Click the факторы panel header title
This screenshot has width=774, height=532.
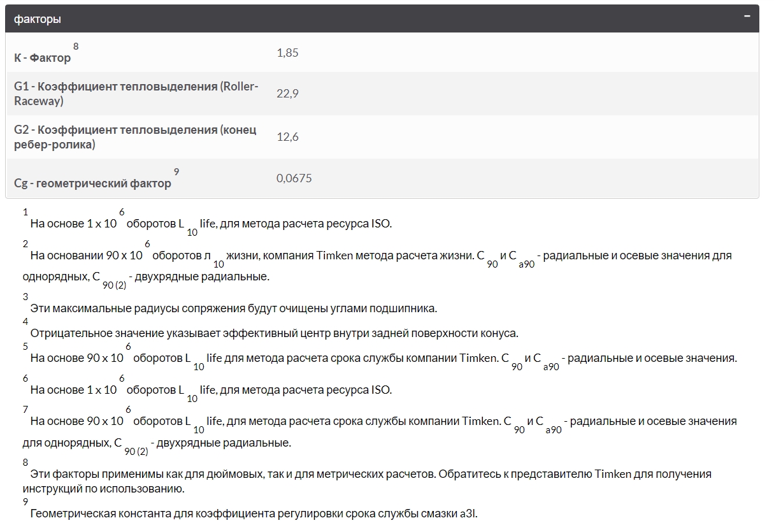pos(38,19)
